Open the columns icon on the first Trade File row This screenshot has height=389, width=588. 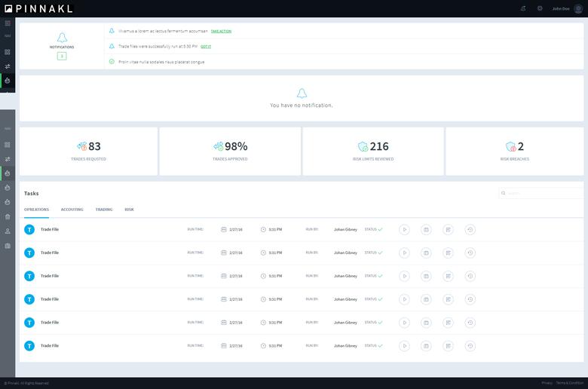[x=426, y=230]
